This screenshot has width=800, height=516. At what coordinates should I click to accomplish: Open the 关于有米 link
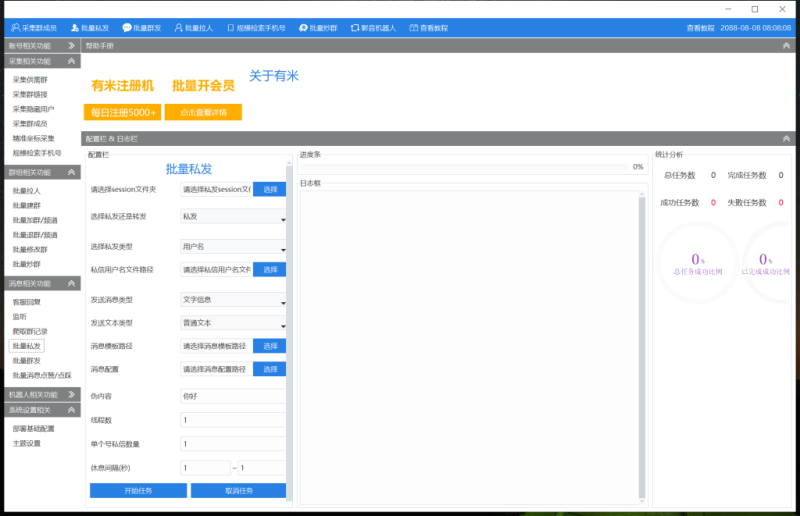273,76
